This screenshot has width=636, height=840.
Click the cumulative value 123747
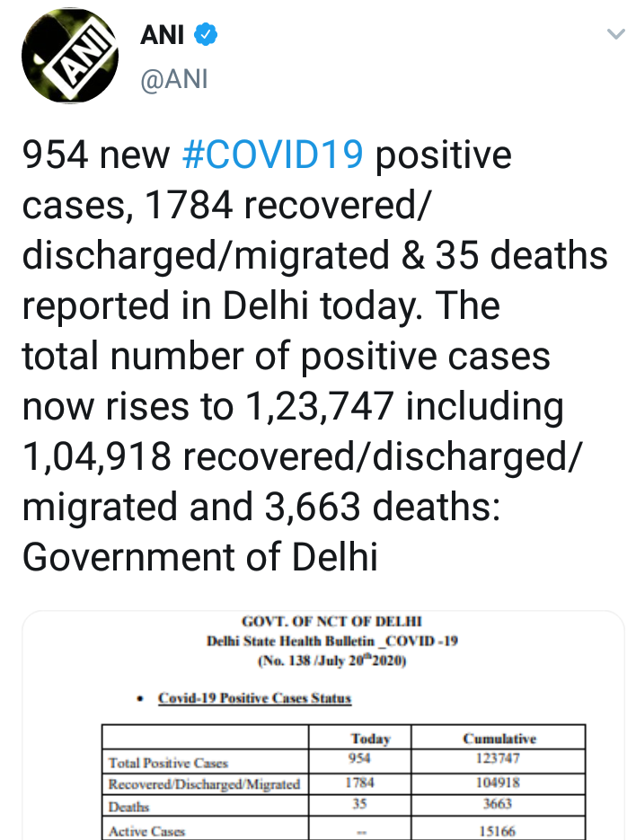coord(499,760)
